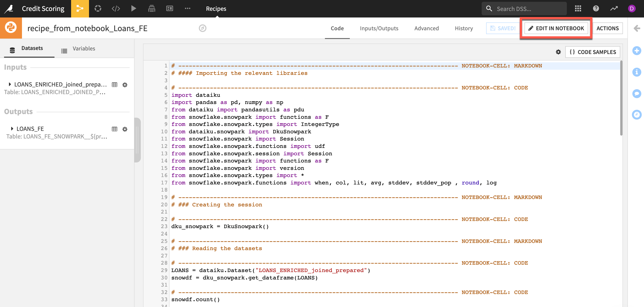Open the Flow icon in top navigation
This screenshot has width=644, height=307.
tap(80, 9)
